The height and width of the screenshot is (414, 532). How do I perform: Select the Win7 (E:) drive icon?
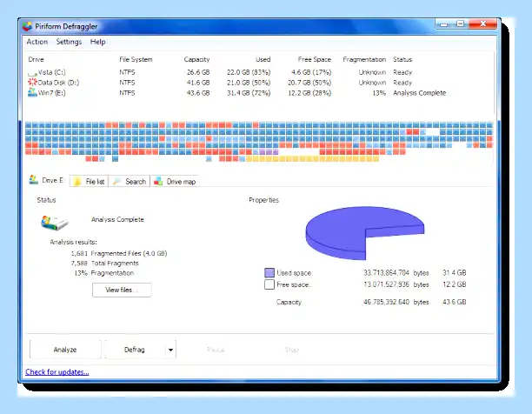[x=32, y=92]
